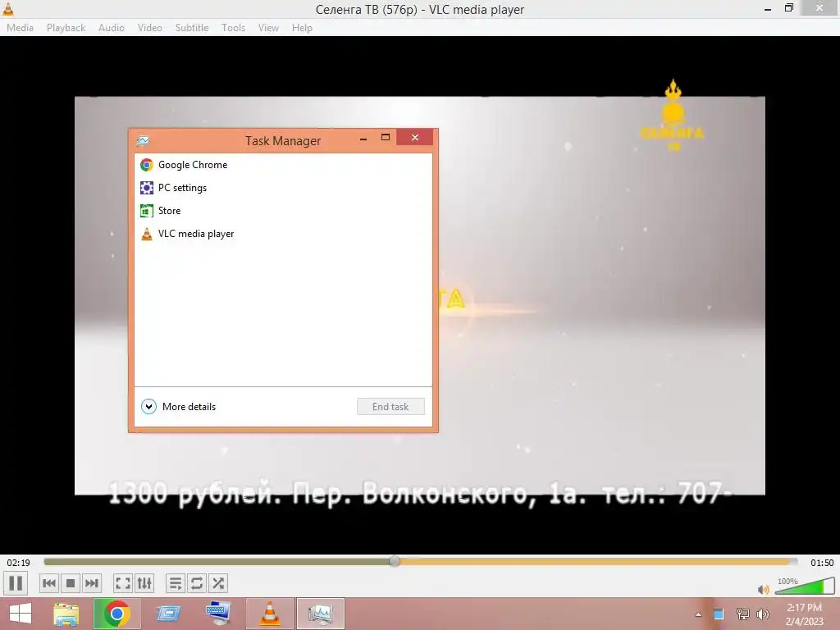Select VLC media player in Task Manager
The image size is (840, 630).
tap(283, 234)
